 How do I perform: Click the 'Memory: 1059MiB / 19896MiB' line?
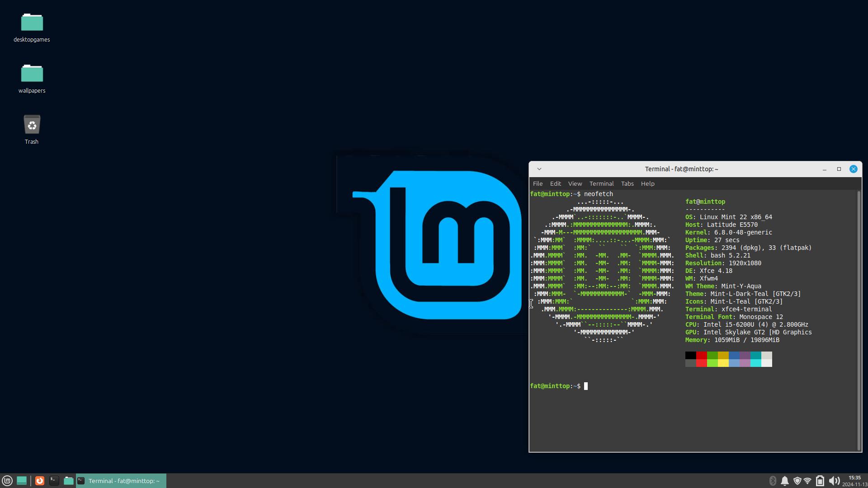(732, 340)
